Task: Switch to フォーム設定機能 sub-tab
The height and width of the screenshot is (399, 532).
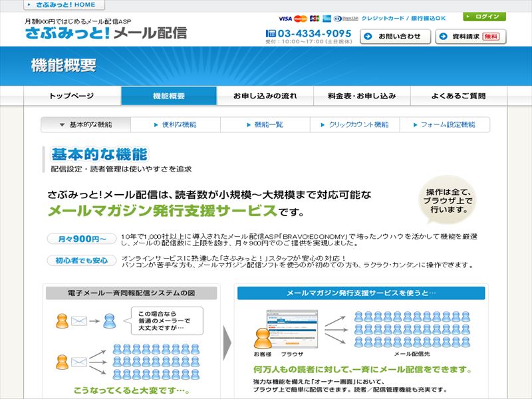Action: point(445,125)
